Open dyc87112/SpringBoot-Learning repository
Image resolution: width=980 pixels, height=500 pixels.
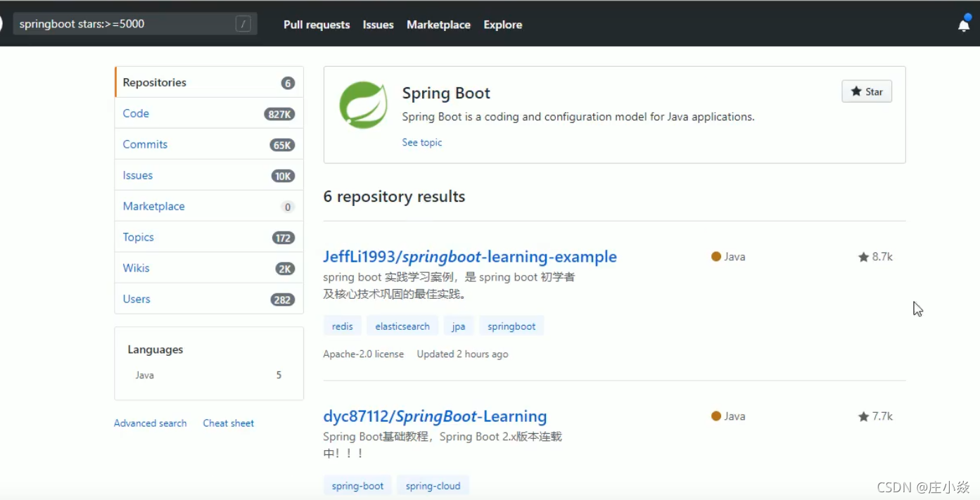tap(435, 416)
